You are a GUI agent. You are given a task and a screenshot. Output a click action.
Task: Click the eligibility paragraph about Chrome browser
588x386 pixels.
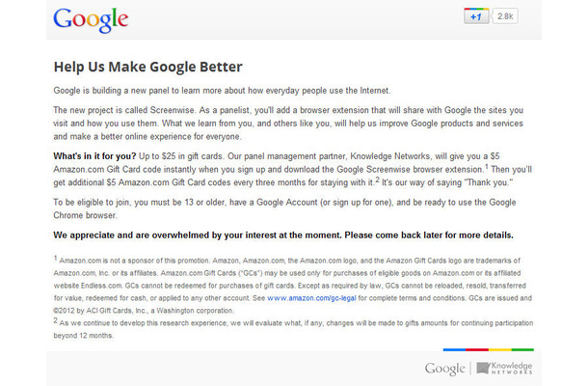pyautogui.click(x=284, y=208)
